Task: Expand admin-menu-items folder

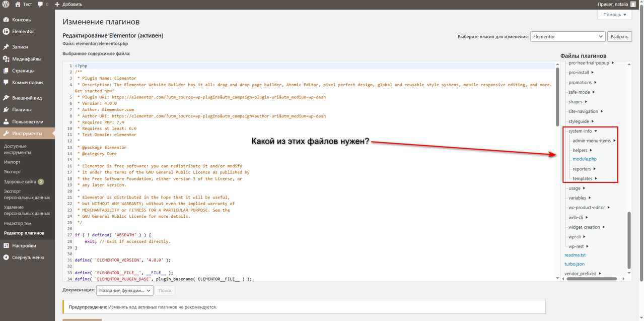Action: coord(594,141)
